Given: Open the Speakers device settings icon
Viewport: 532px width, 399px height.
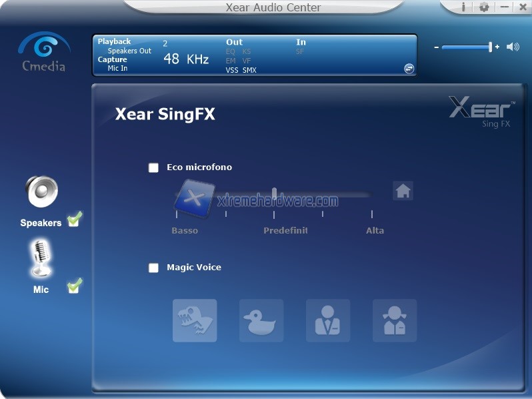Looking at the screenshot, I should (41, 192).
